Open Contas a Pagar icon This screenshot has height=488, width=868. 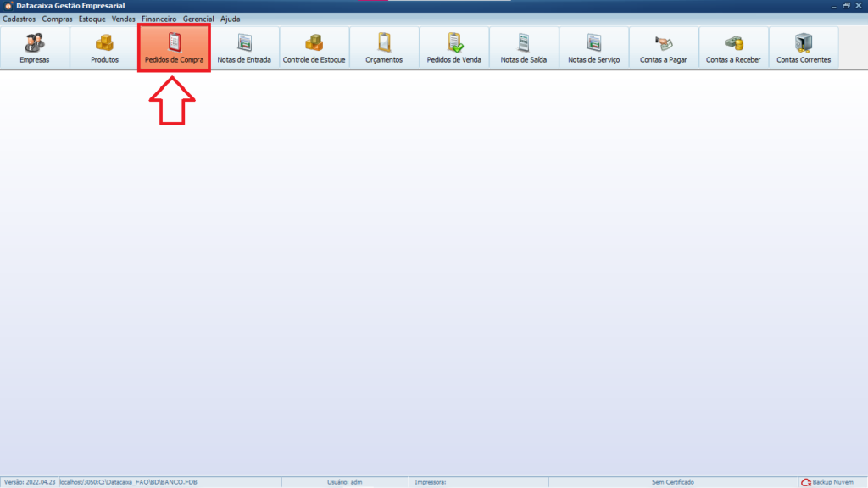tap(663, 48)
